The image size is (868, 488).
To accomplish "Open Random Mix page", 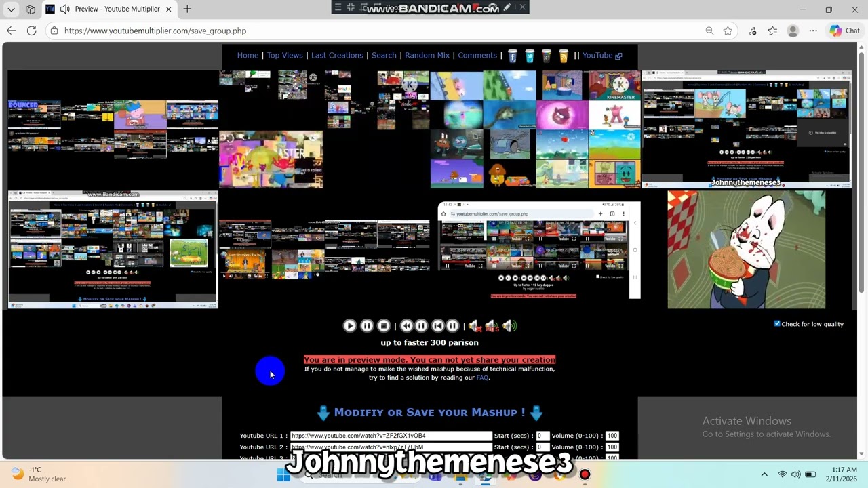I will click(427, 56).
